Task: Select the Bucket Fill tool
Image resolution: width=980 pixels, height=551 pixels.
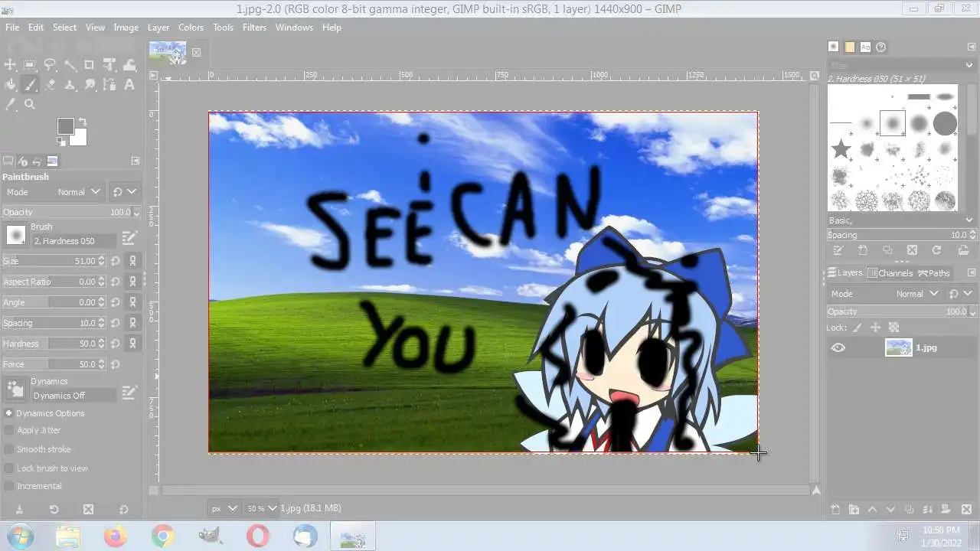Action: click(10, 85)
